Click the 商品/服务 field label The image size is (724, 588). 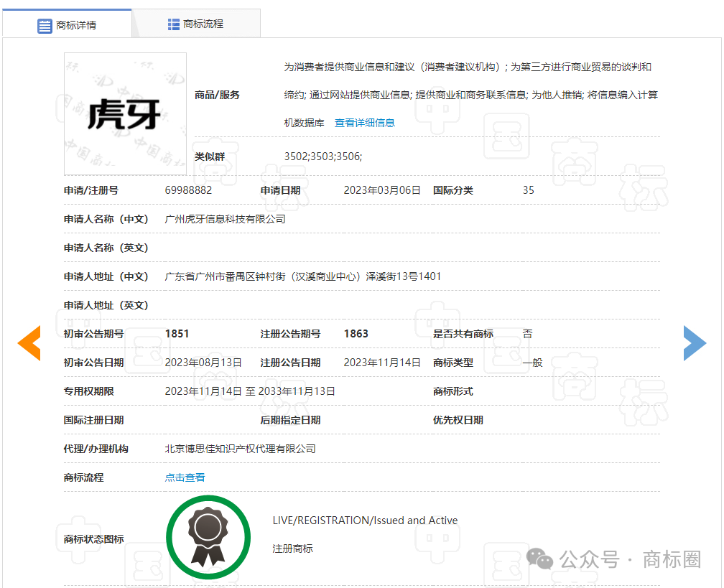click(217, 95)
